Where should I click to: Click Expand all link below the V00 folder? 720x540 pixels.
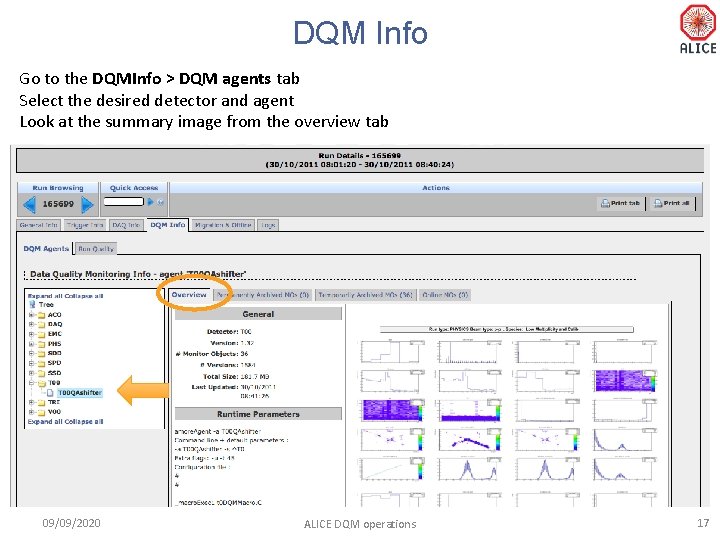pyautogui.click(x=45, y=422)
